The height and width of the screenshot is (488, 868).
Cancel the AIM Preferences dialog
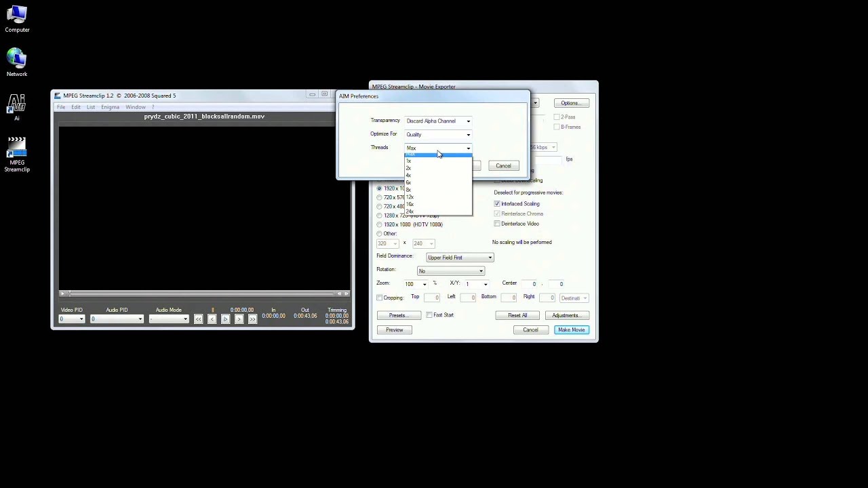(x=503, y=166)
